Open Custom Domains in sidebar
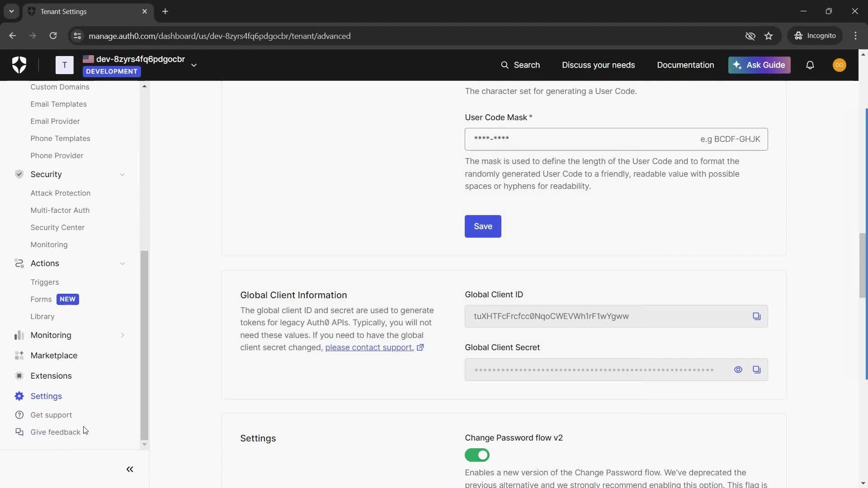The image size is (868, 488). point(60,87)
